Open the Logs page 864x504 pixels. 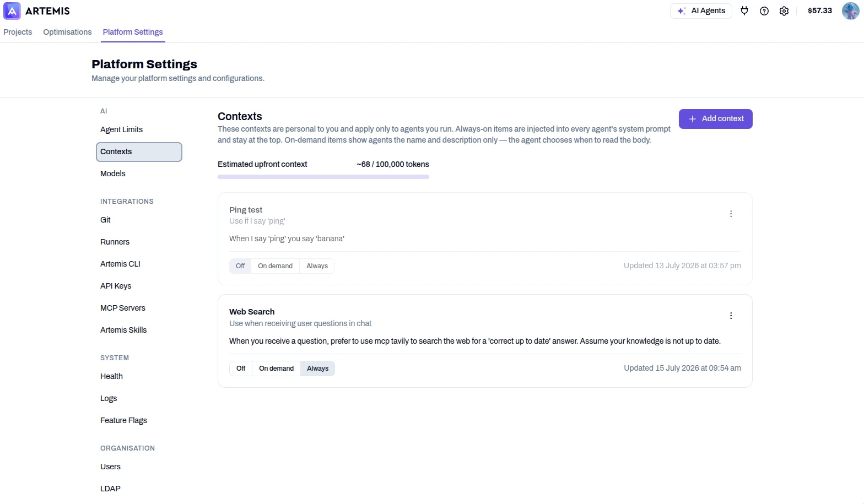139,398
